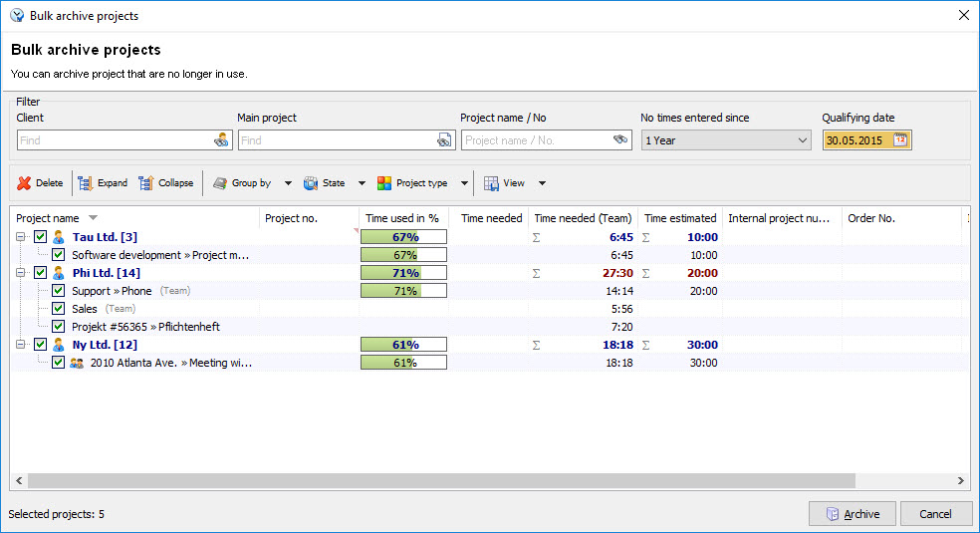Screen dimensions: 980x533
Task: Open the Group by dropdown arrow
Action: click(x=288, y=183)
